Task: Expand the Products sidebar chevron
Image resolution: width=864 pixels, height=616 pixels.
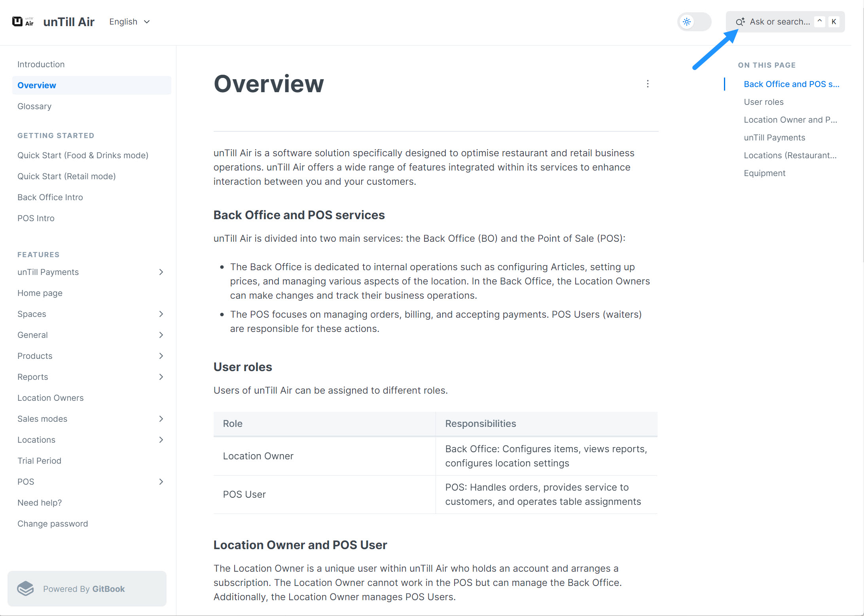Action: pos(161,356)
